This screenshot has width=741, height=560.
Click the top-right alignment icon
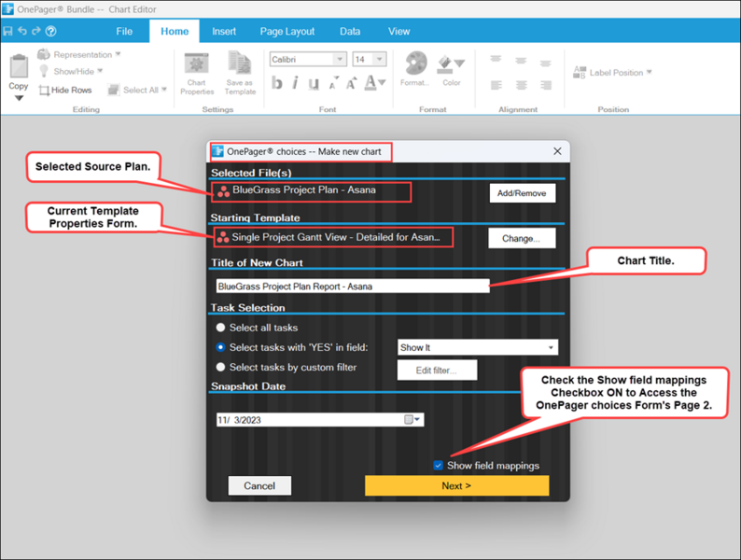coord(545,63)
